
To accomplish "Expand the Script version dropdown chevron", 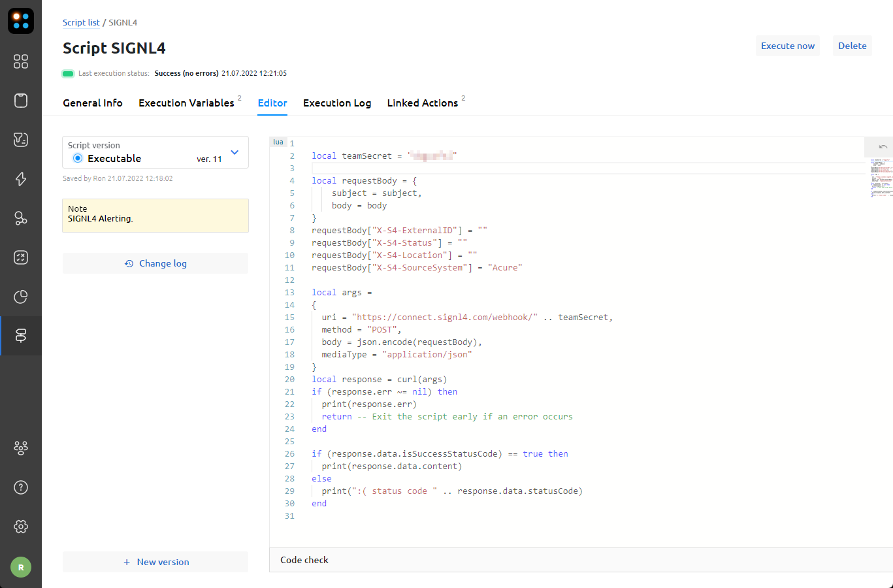I will (235, 152).
